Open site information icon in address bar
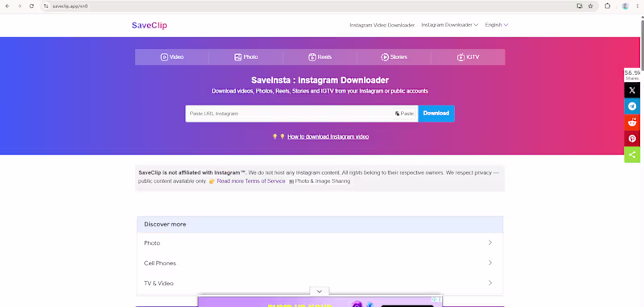 (46, 6)
